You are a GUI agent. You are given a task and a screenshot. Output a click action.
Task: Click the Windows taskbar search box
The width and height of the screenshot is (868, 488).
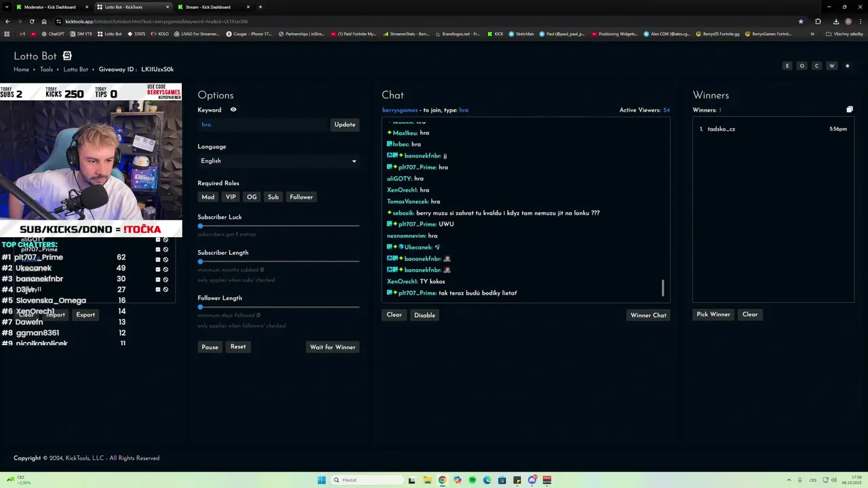[x=366, y=480]
